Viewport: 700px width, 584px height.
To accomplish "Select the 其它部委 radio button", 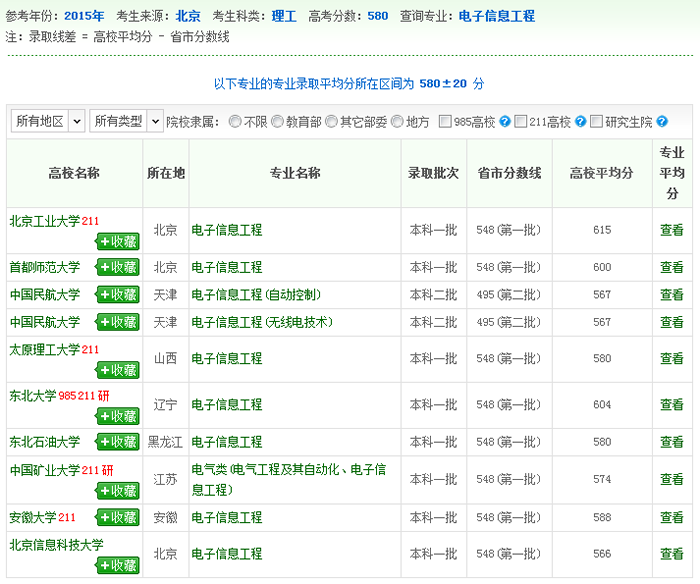I will point(331,121).
